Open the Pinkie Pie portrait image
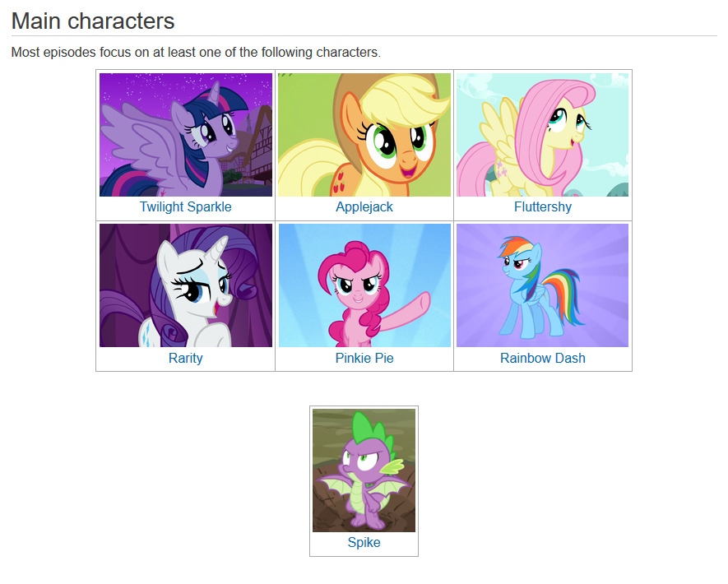This screenshot has height=584, width=728. 364,285
